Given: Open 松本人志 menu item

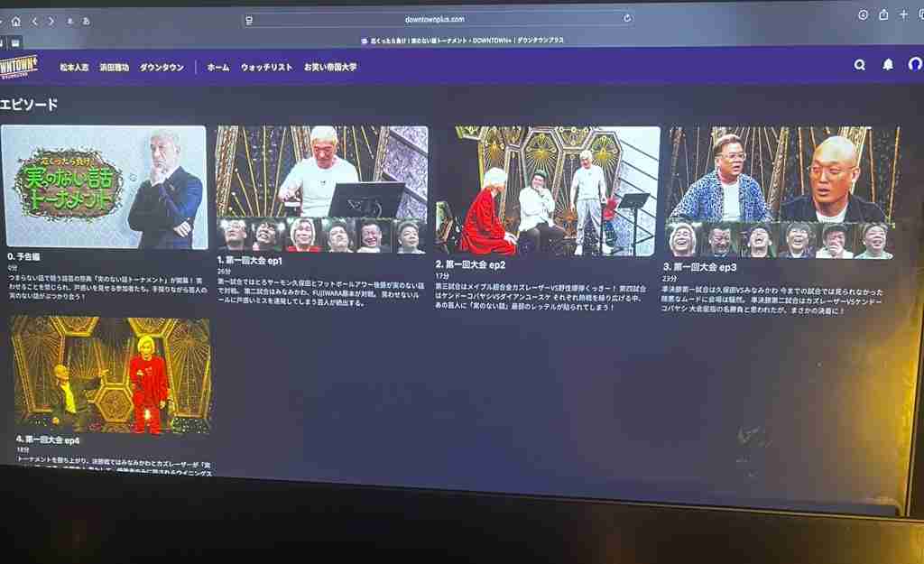Looking at the screenshot, I should click(x=74, y=67).
